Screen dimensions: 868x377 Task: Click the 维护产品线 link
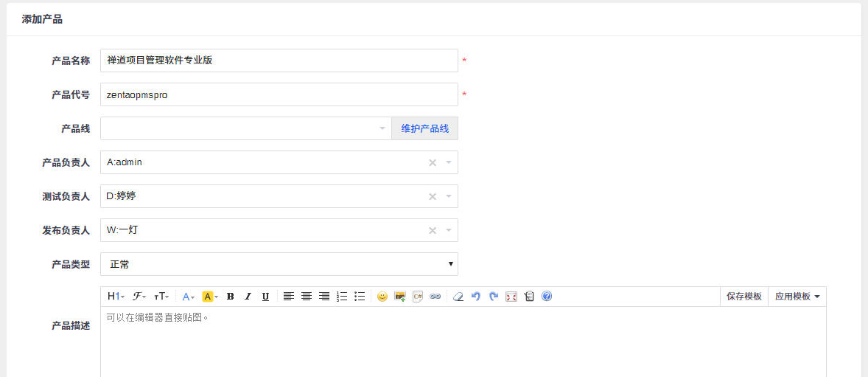click(x=424, y=128)
